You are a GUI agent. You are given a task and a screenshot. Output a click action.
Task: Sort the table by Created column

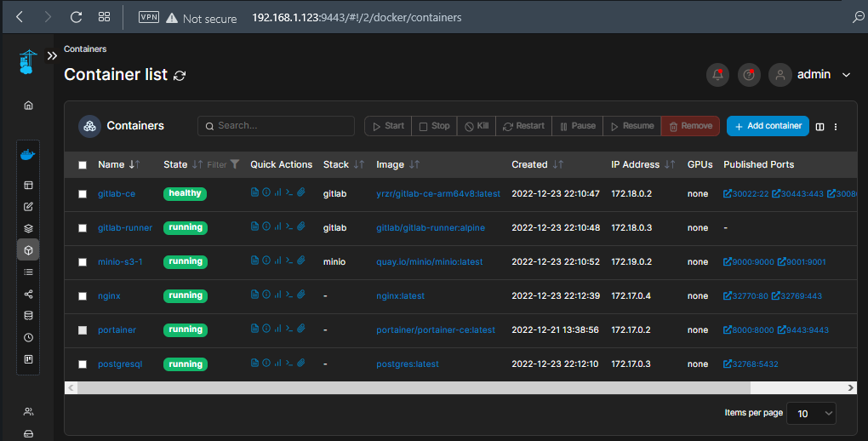pyautogui.click(x=538, y=164)
